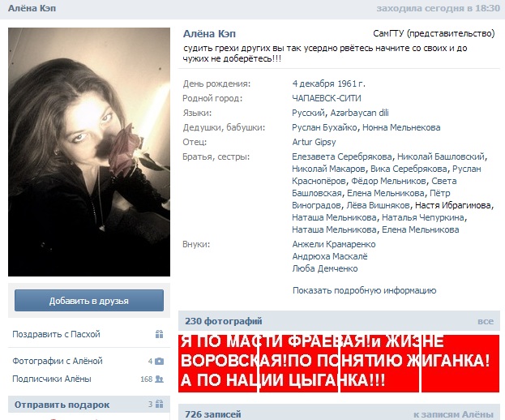Click the status text starting 'судить грехи других'
This screenshot has height=420, width=505.
tap(325, 54)
